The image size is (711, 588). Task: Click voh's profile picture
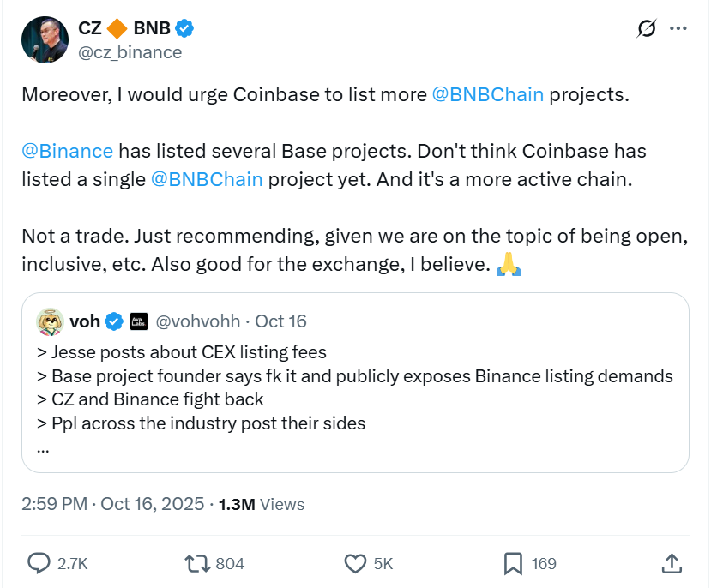(x=49, y=321)
